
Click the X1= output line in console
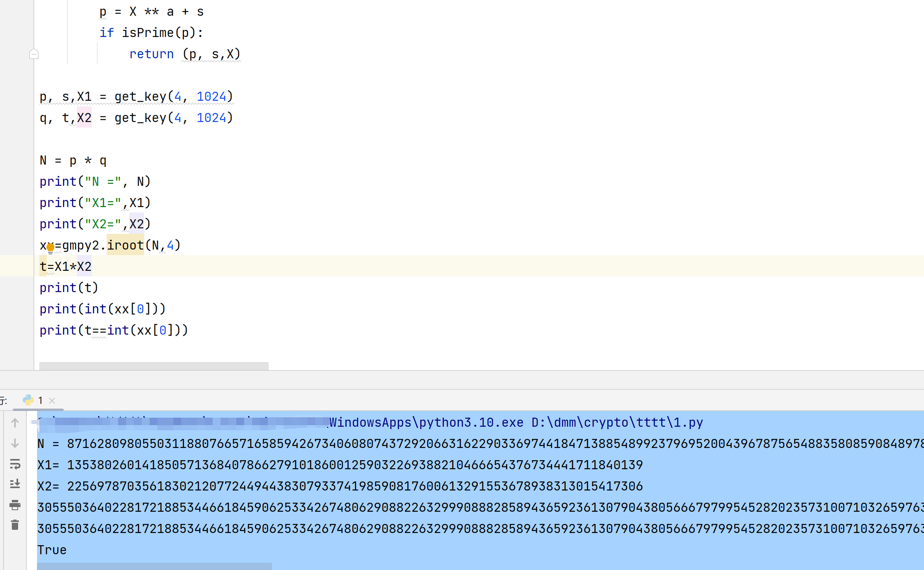340,465
